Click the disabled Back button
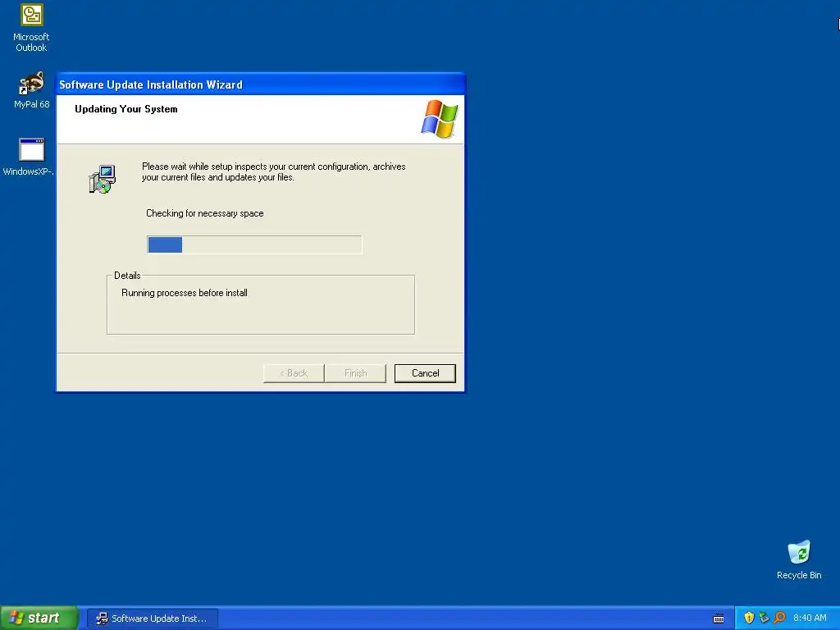The width and height of the screenshot is (840, 630). [x=294, y=373]
